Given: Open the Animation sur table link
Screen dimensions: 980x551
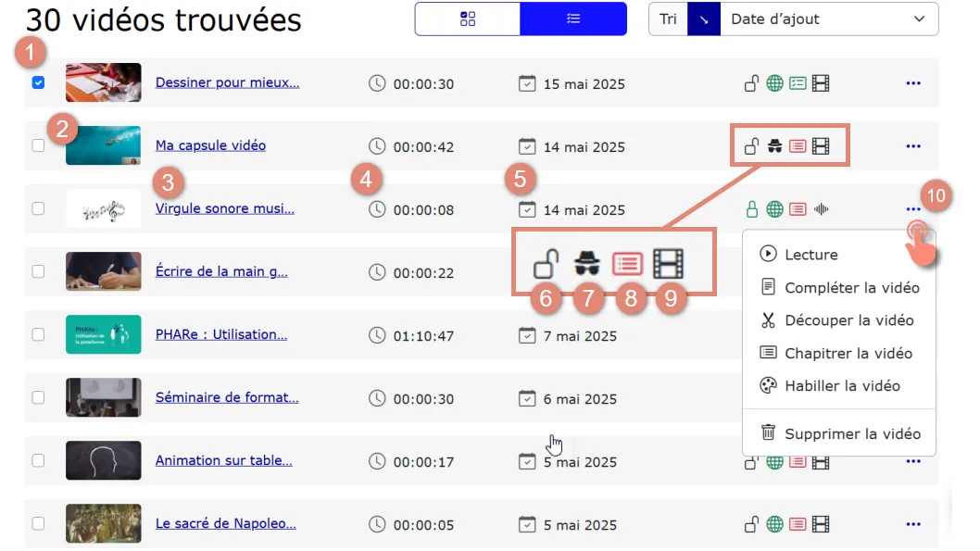Looking at the screenshot, I should point(224,460).
